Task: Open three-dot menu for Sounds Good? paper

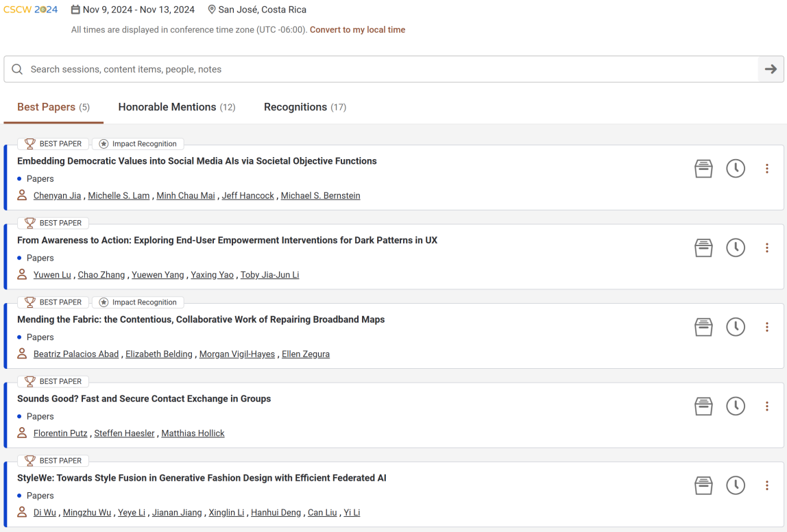Action: [766, 407]
